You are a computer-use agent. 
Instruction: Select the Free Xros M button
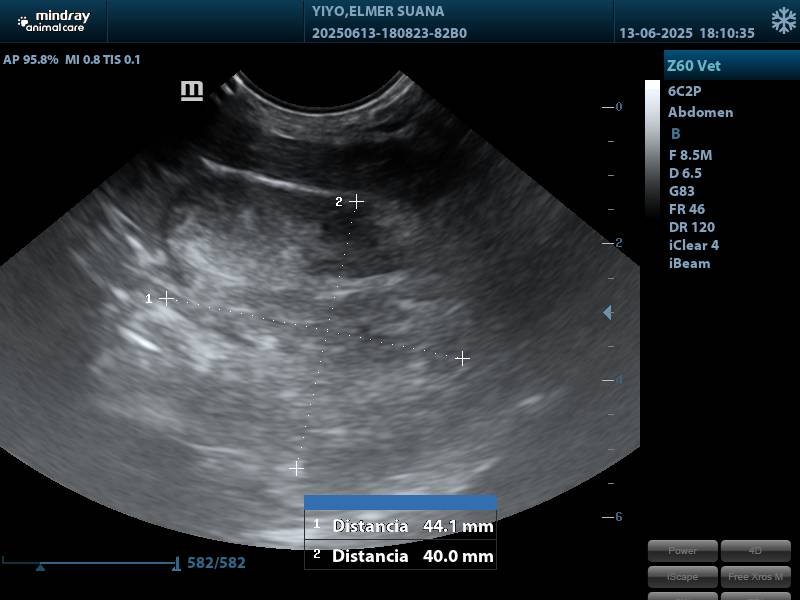tap(755, 577)
